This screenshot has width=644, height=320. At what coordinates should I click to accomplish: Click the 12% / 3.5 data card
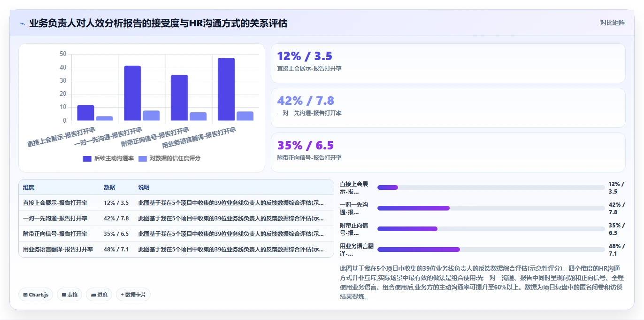tap(448, 63)
